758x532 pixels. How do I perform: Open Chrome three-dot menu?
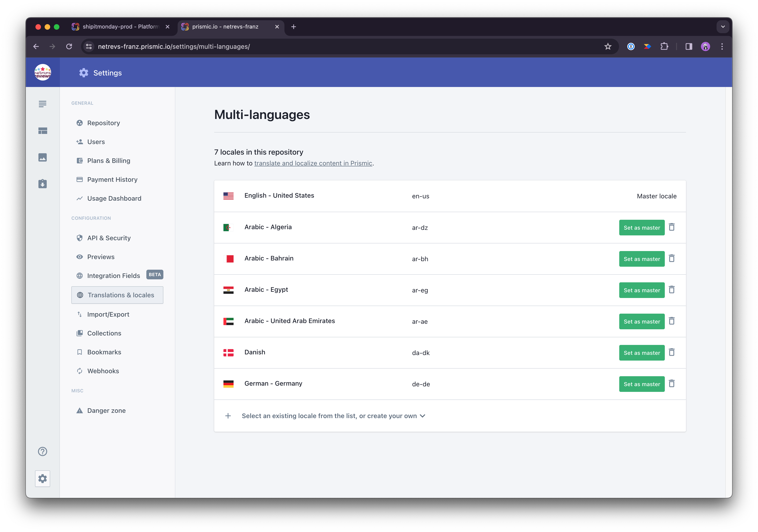pos(722,46)
